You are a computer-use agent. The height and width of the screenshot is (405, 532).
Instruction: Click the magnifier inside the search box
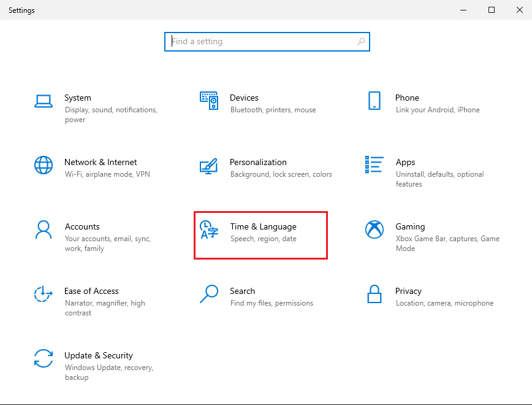click(x=360, y=41)
